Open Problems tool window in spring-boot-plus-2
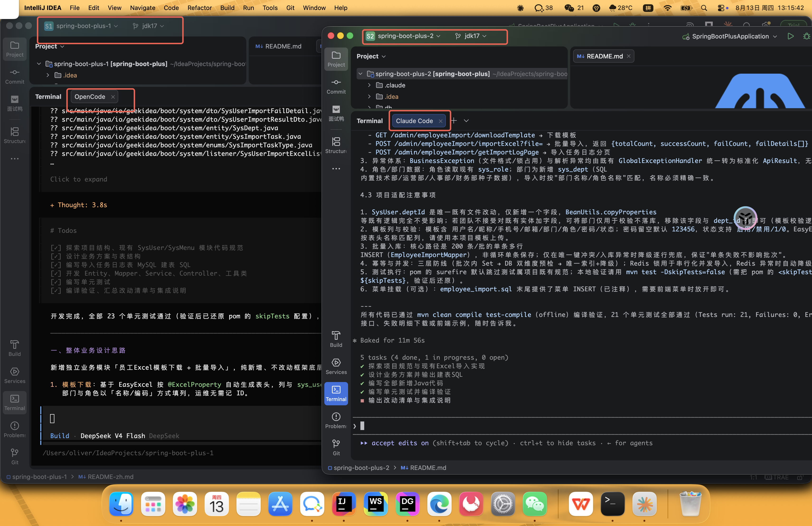 click(x=336, y=421)
